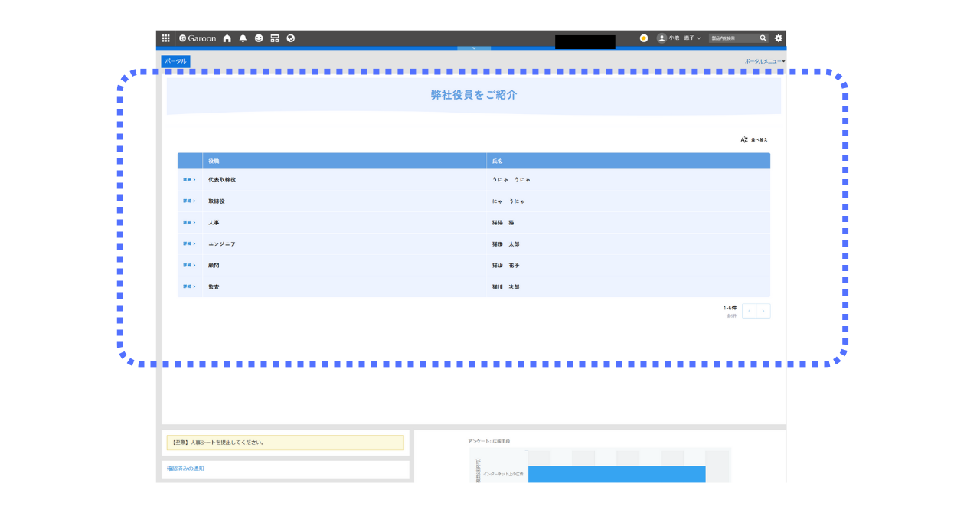Click the smiley face icon in the header

point(258,38)
